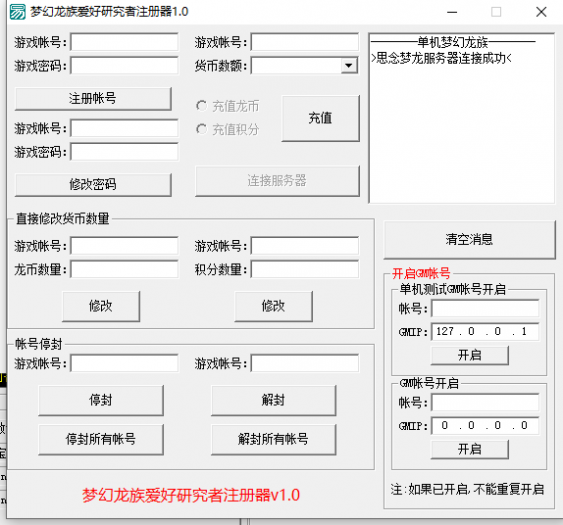Click the 解封所有帐号 button
563x525 pixels.
[273, 439]
